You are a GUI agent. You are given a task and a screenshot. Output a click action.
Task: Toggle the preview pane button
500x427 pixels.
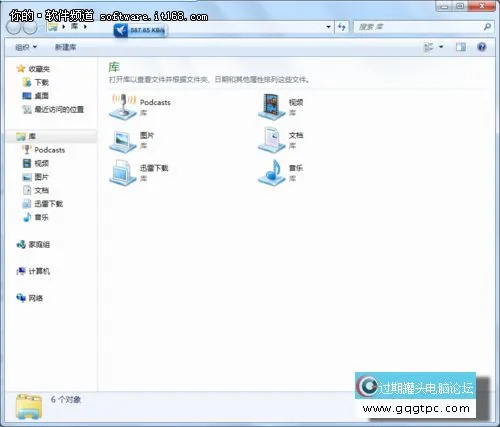pyautogui.click(x=461, y=47)
